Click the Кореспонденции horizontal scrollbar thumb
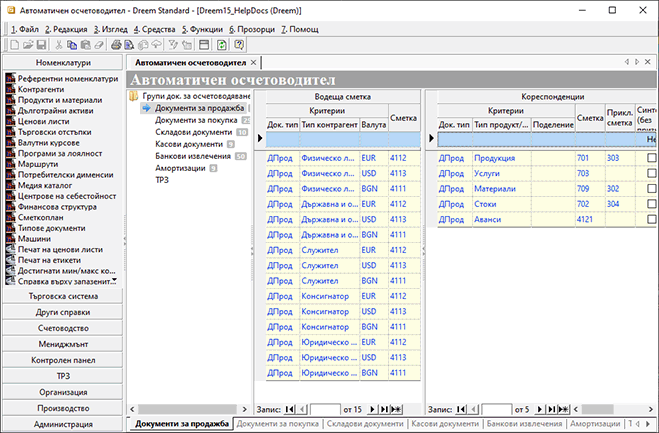659x433 pixels. pos(597,409)
